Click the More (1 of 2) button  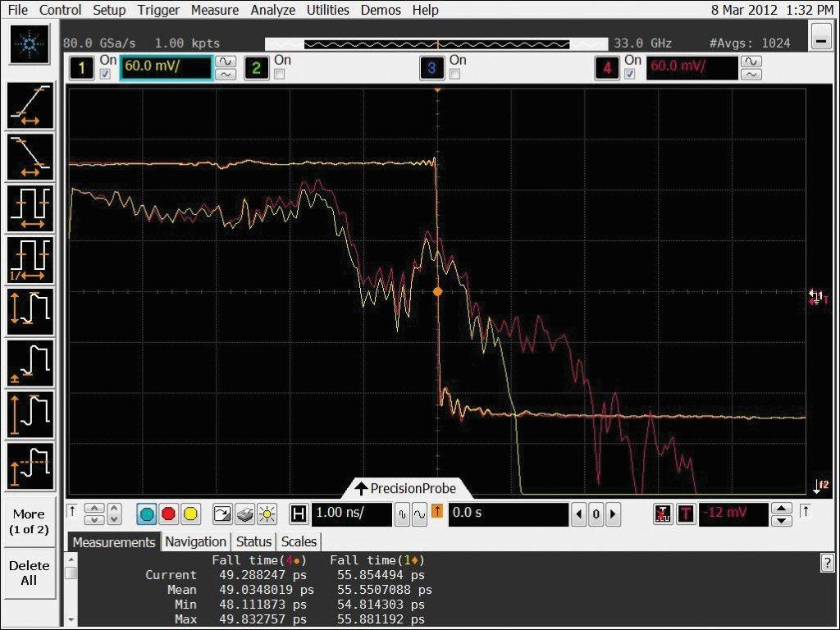pyautogui.click(x=29, y=522)
